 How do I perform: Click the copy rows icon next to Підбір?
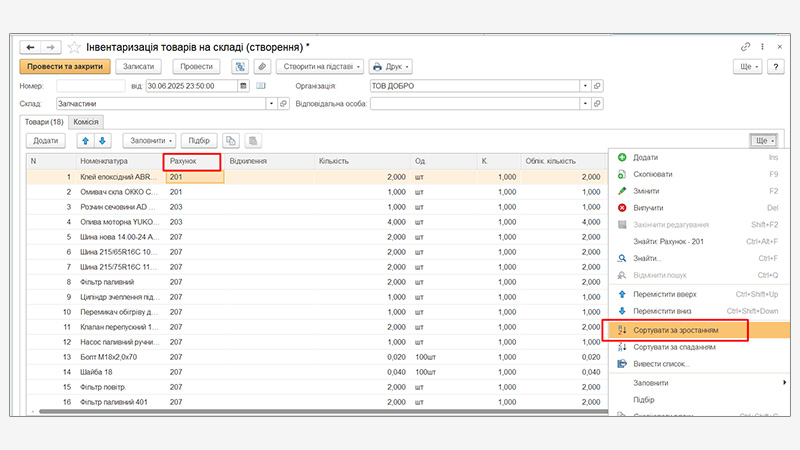point(231,141)
